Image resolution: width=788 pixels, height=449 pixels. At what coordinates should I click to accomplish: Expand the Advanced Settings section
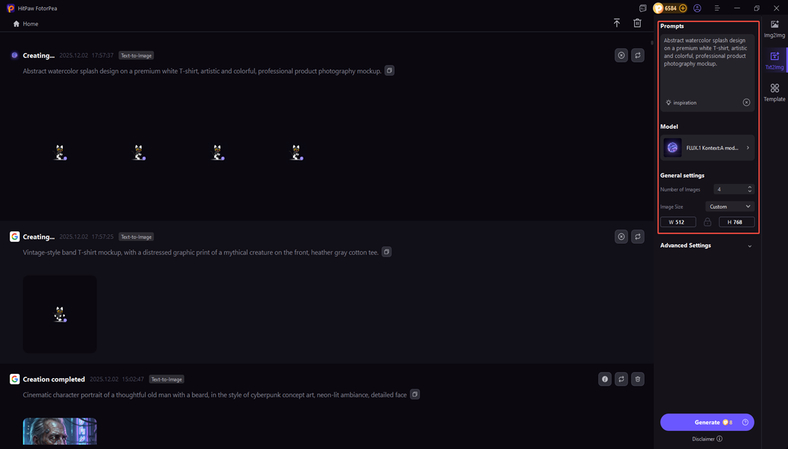(707, 245)
